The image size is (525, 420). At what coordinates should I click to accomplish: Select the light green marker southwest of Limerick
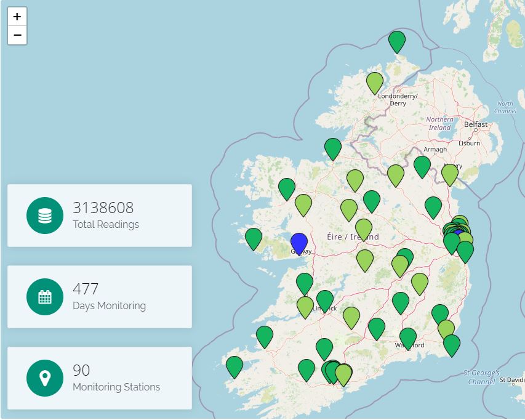coord(305,305)
